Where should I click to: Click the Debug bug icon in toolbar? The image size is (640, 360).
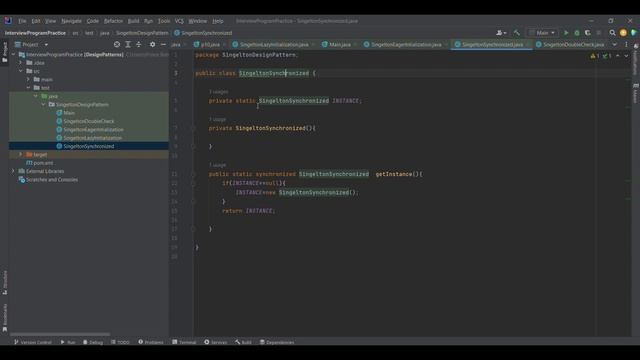click(x=577, y=33)
